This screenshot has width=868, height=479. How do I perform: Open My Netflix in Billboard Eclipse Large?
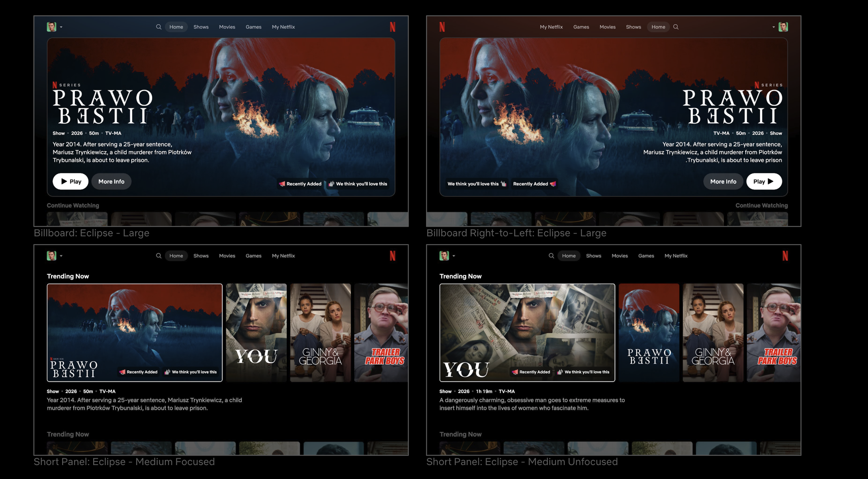coord(283,27)
